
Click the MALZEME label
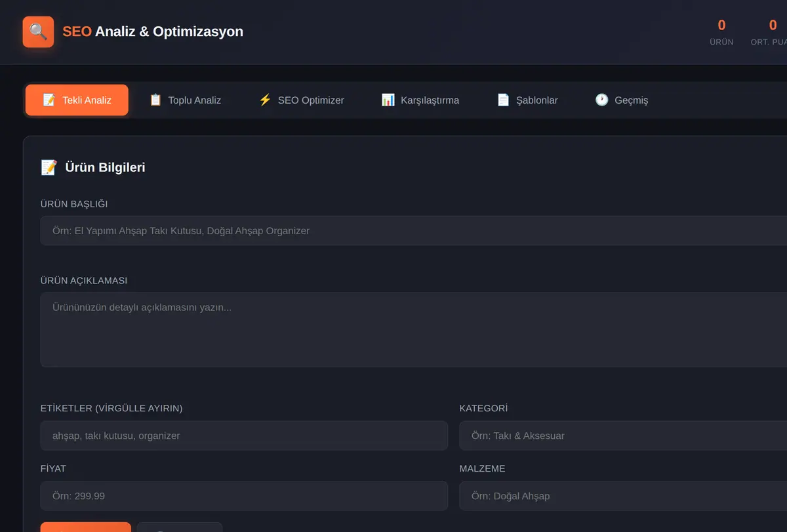tap(483, 468)
